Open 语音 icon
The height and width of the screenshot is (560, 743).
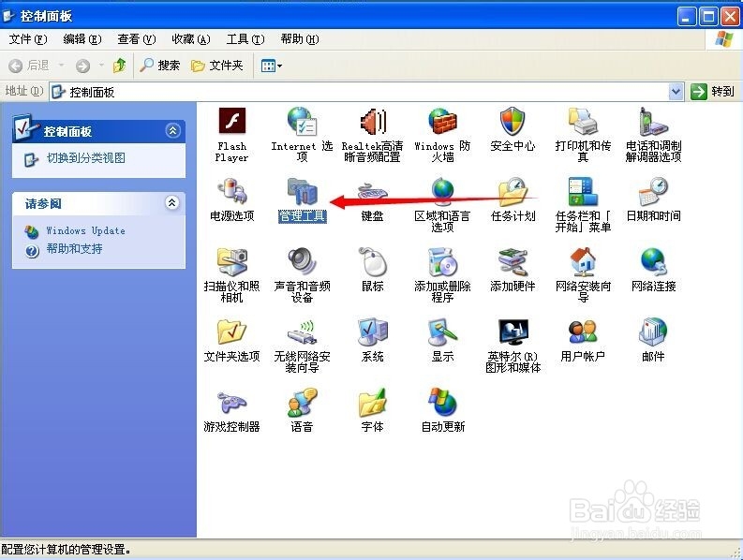(302, 403)
